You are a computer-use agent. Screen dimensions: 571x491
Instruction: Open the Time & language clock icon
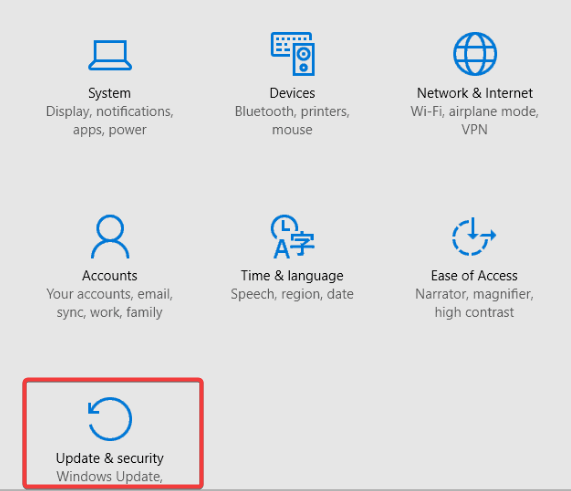(292, 237)
